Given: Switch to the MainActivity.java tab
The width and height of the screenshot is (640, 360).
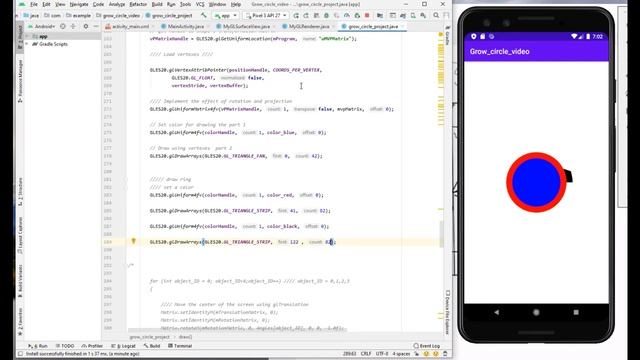Looking at the screenshot, I should click(x=182, y=26).
